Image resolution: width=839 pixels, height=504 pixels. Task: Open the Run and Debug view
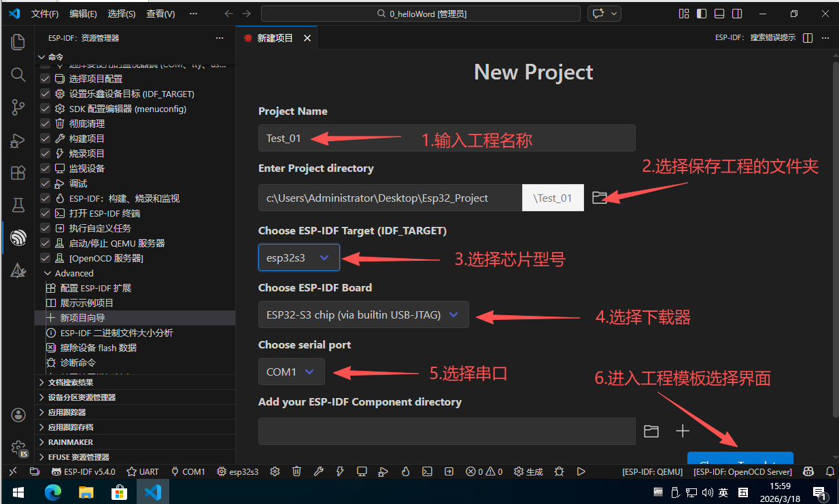point(18,140)
